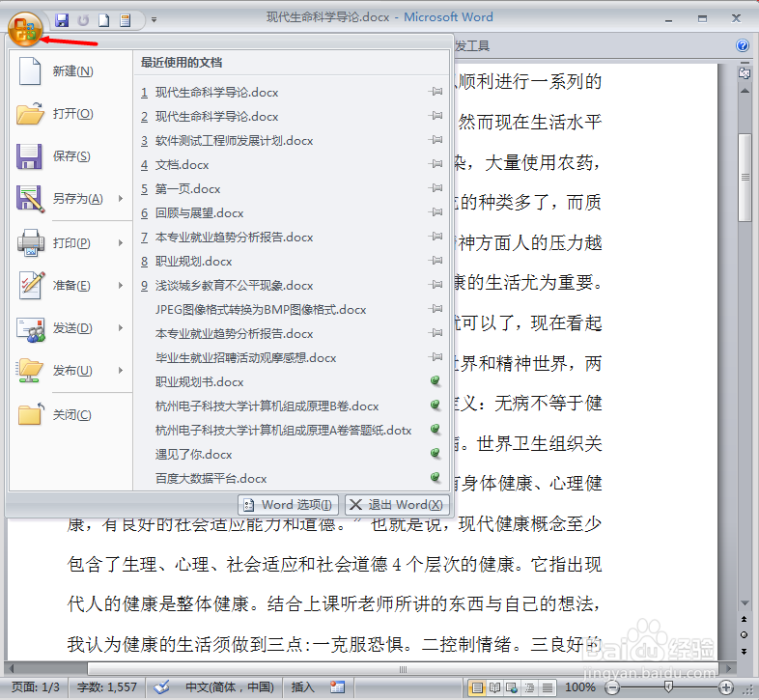Screen dimensions: 759x700
Task: Click the ruler toggle icon above scrollbar
Action: tap(745, 73)
